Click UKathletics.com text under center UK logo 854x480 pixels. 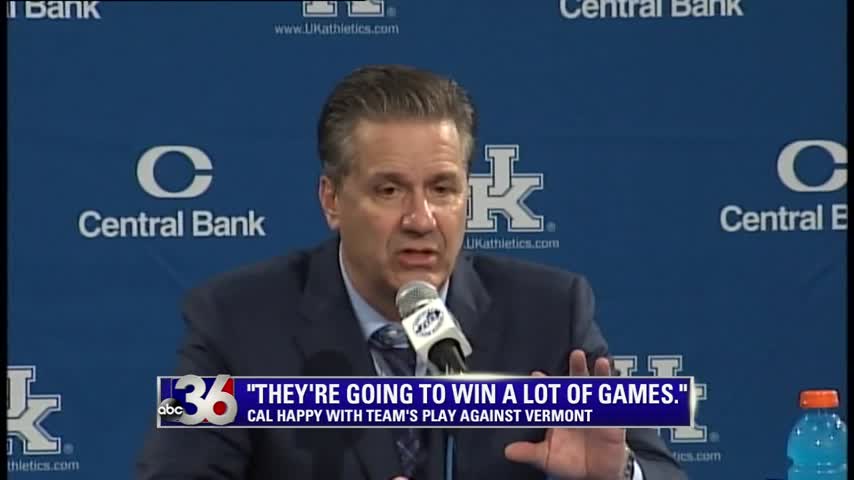[511, 244]
